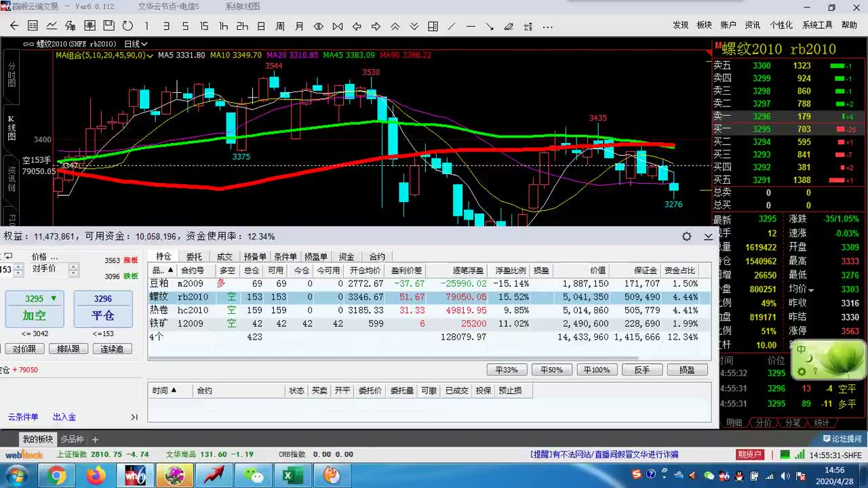The height and width of the screenshot is (488, 868).
Task: Click the 反手 reverse position button
Action: (642, 370)
